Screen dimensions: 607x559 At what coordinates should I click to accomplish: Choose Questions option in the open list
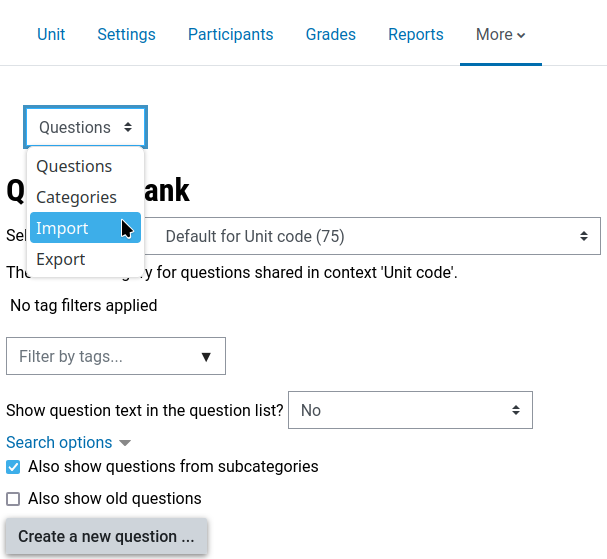[74, 166]
